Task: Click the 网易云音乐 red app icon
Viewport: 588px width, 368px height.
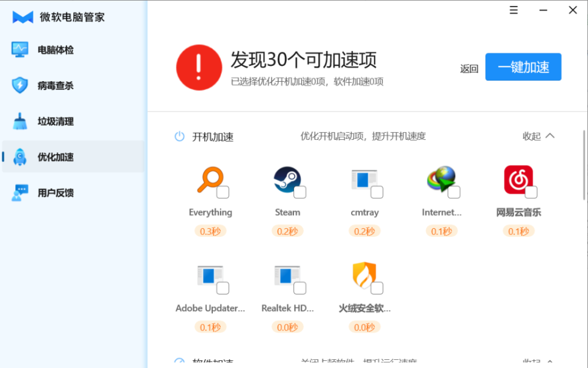Action: [x=518, y=179]
